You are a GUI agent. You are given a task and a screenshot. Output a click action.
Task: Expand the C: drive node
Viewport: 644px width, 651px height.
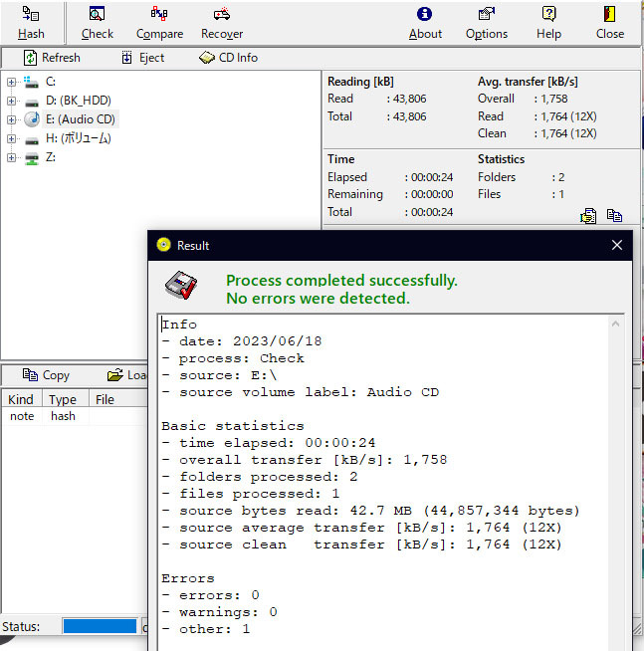(x=12, y=82)
